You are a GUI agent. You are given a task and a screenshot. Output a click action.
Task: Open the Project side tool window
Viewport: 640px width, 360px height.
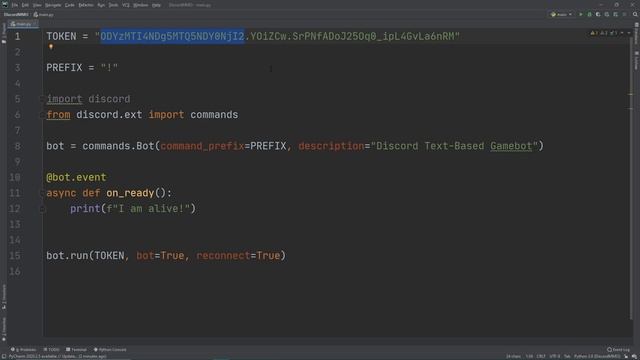coord(4,33)
